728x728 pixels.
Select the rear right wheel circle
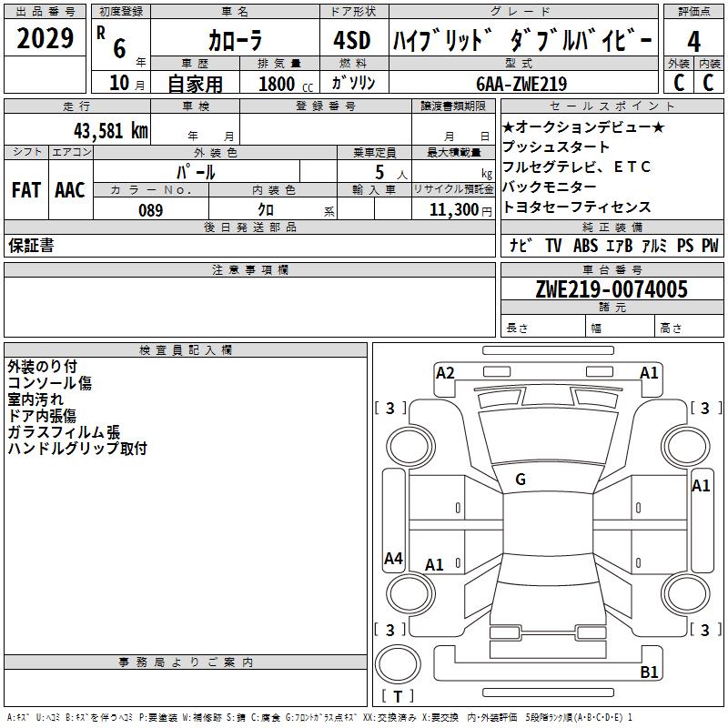685,593
